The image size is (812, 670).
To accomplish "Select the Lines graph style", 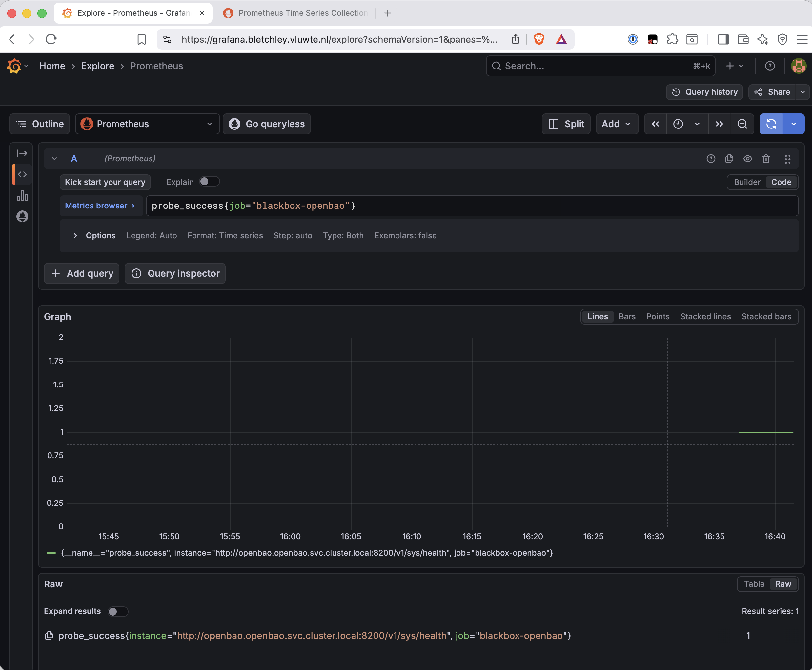I will [597, 316].
